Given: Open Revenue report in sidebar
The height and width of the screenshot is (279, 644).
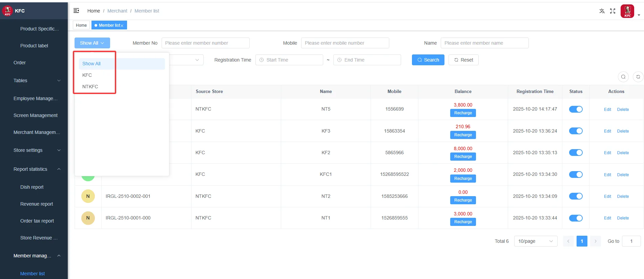Looking at the screenshot, I should pos(37,204).
